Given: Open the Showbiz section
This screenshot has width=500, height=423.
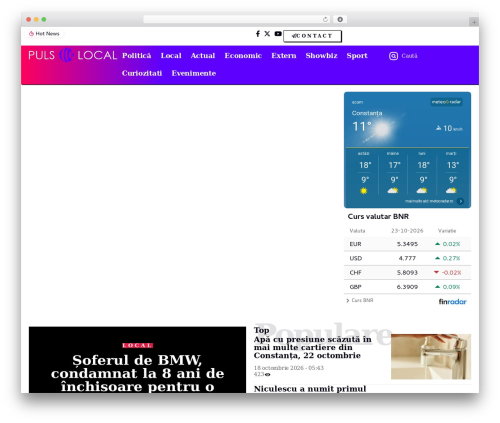Looking at the screenshot, I should (x=321, y=56).
